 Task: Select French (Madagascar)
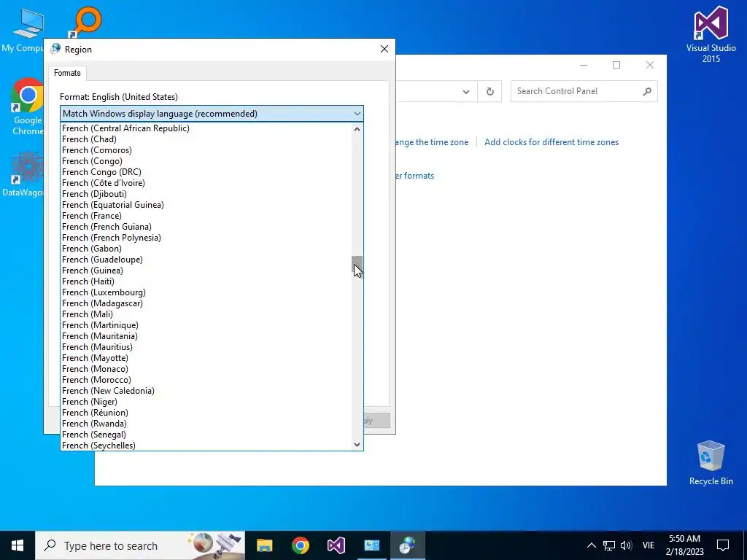point(206,303)
